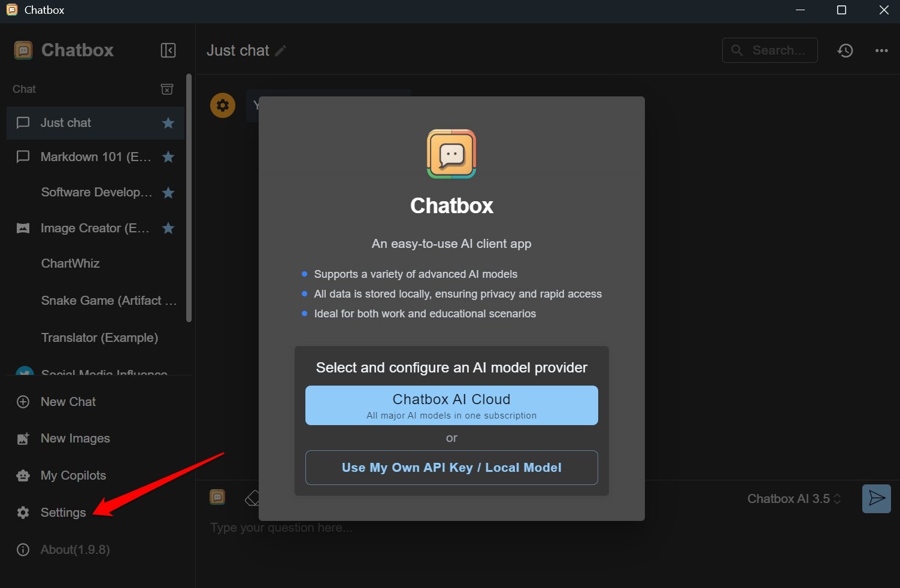Click the picture icon next to Image Creator
The height and width of the screenshot is (588, 900).
point(23,228)
